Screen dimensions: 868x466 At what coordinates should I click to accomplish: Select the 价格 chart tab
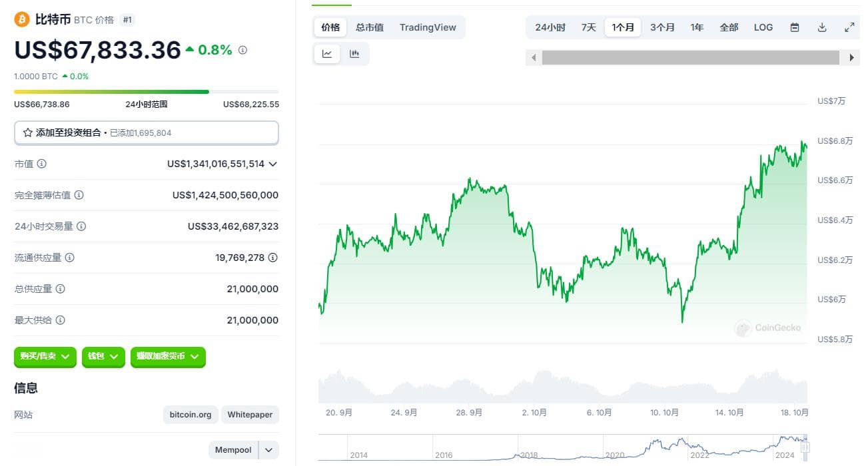click(x=330, y=27)
